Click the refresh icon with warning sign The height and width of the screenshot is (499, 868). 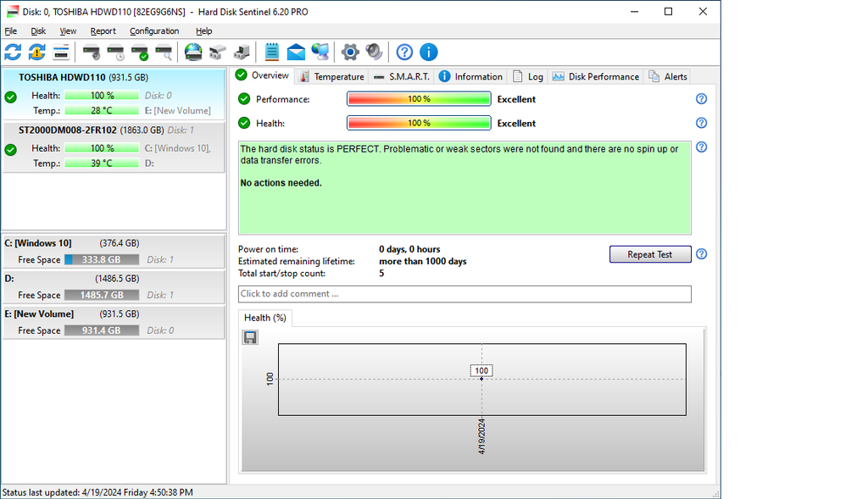click(x=36, y=52)
